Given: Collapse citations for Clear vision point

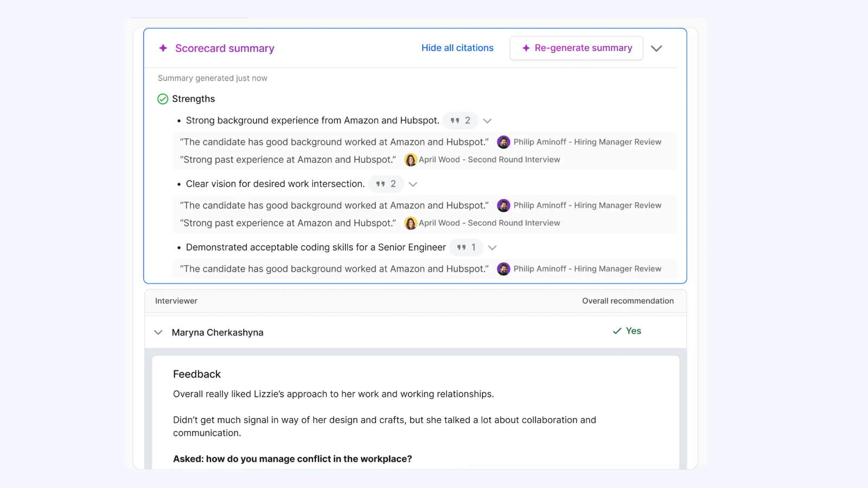Looking at the screenshot, I should (x=413, y=184).
